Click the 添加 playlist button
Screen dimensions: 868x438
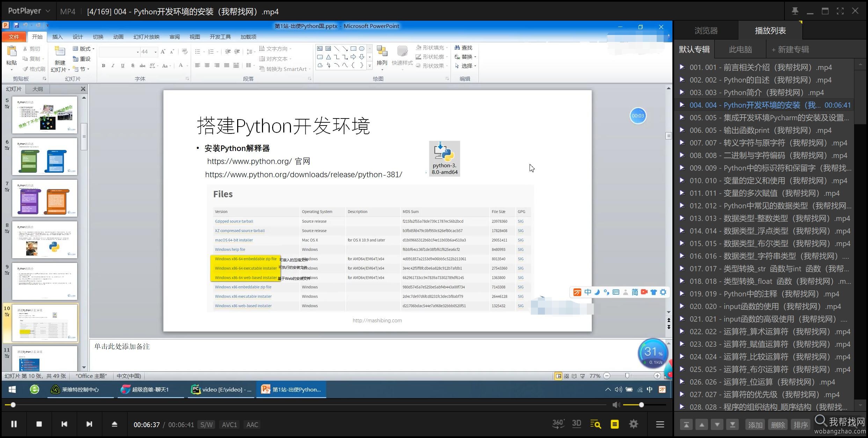[x=755, y=425]
